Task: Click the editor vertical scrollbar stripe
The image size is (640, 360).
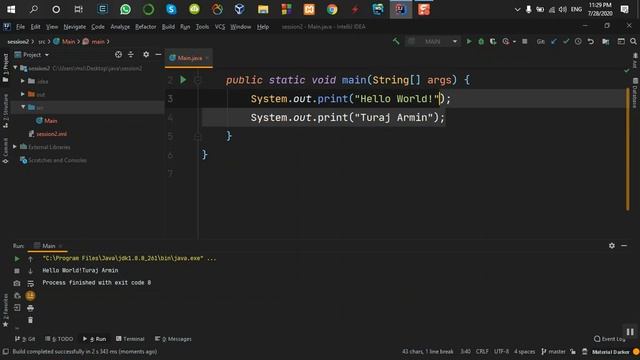Action: 628,149
